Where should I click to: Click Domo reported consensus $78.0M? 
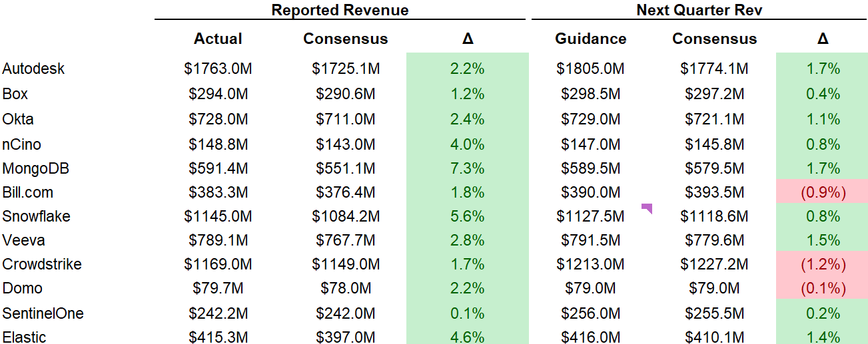pos(346,288)
